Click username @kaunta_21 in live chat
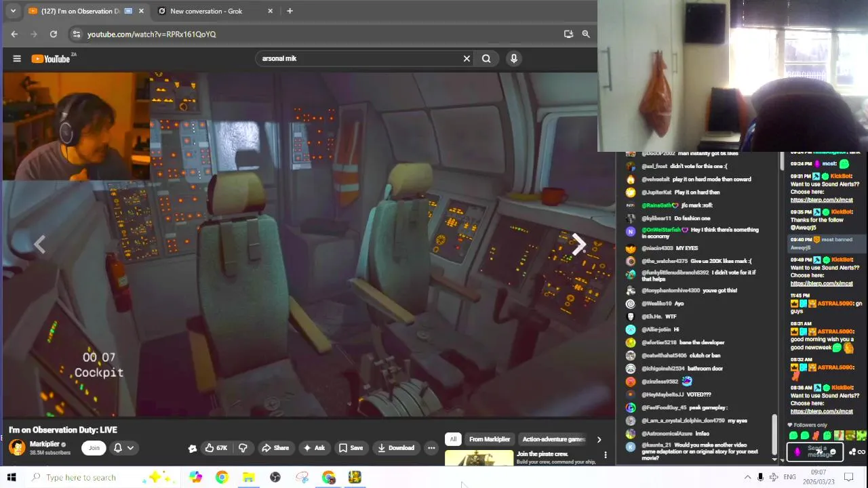This screenshot has height=488, width=868. pos(656,446)
